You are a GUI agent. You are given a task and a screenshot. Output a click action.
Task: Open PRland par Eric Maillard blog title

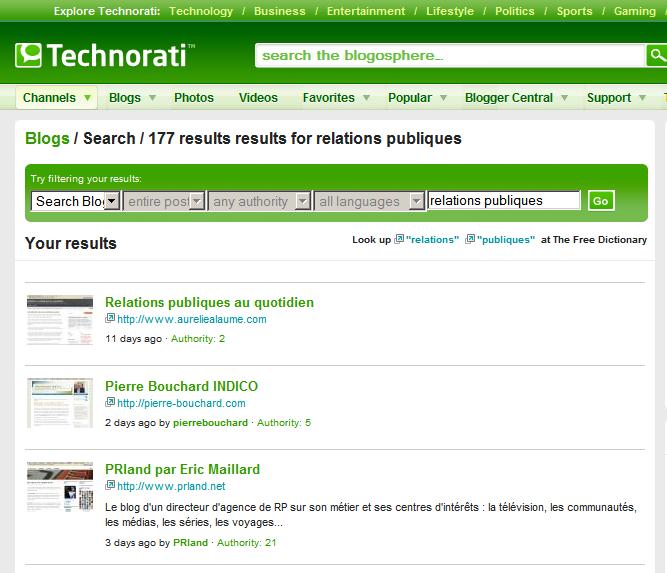click(x=182, y=470)
